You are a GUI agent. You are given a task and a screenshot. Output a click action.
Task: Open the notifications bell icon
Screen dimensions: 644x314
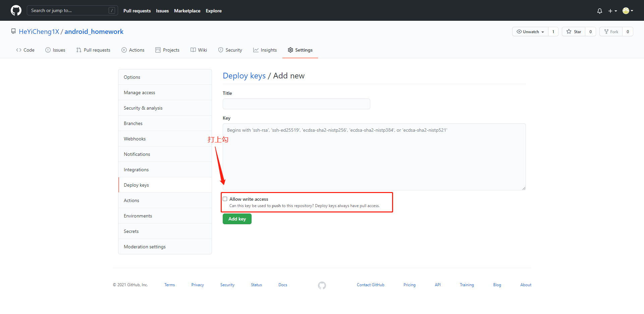coord(600,11)
